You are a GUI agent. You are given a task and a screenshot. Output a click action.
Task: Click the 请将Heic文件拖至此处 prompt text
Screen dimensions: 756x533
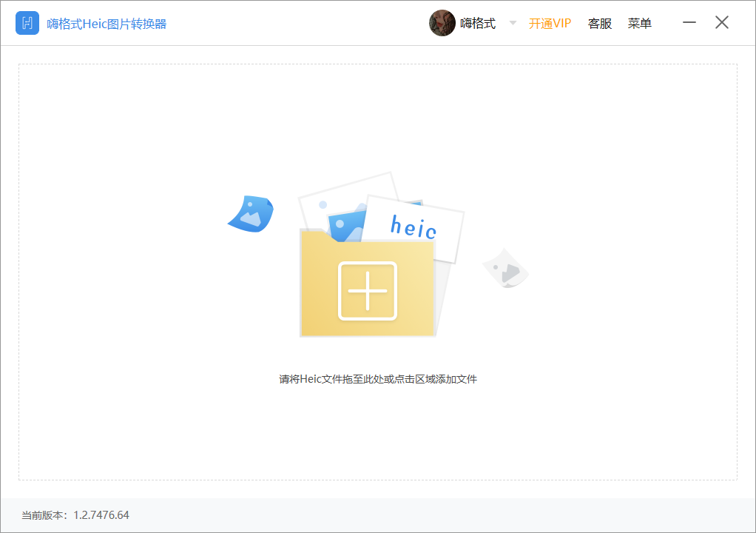(x=378, y=379)
